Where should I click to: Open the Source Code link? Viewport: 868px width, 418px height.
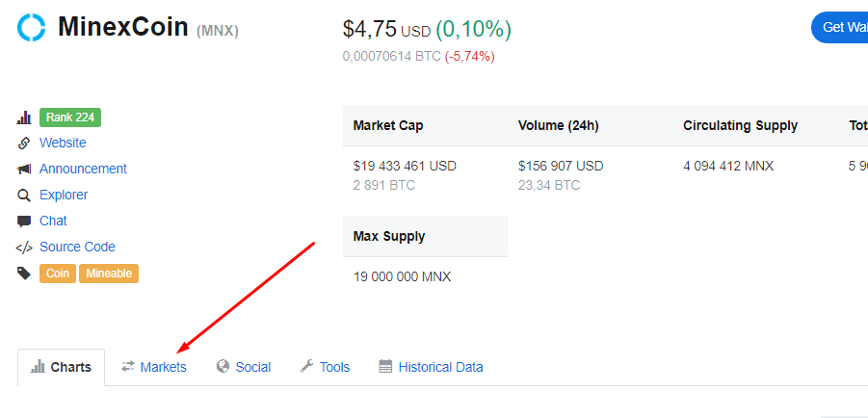coord(77,247)
